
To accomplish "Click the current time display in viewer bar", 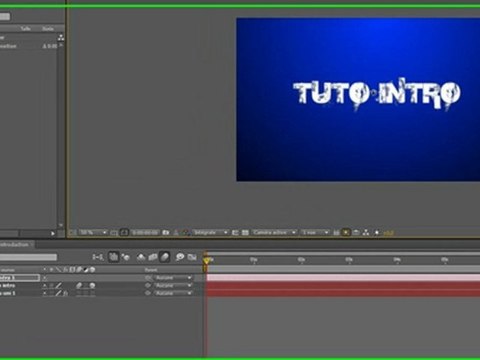I will tap(145, 232).
